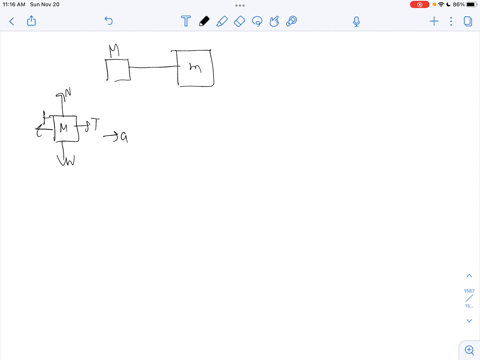Tap the screen recording indicator
Viewport: 480px width, 360px height.
pyautogui.click(x=419, y=5)
